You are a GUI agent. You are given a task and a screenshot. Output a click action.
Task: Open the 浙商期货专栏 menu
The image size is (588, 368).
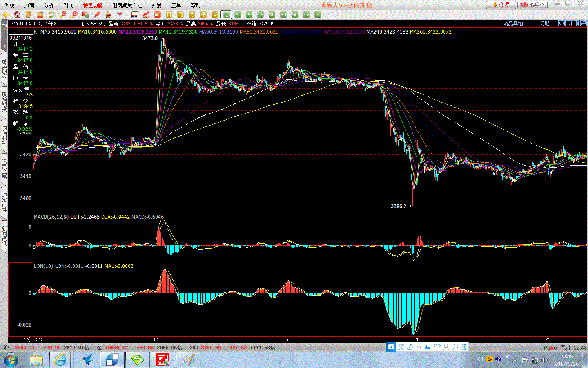127,5
